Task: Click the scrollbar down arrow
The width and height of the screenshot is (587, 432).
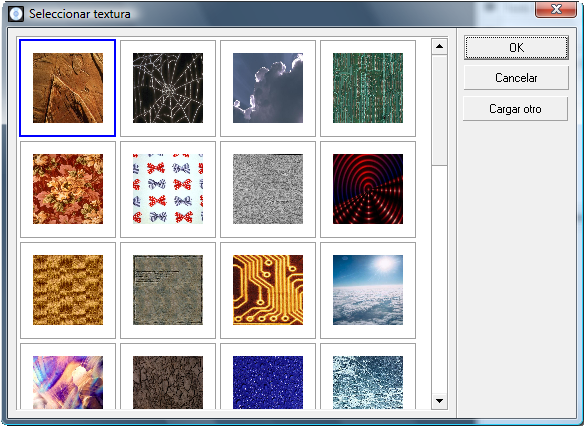Action: pyautogui.click(x=440, y=401)
